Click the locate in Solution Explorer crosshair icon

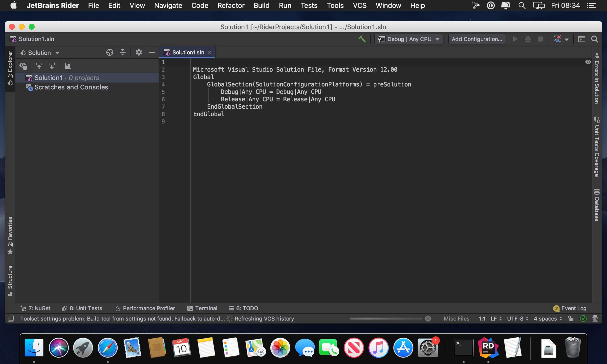(x=109, y=52)
